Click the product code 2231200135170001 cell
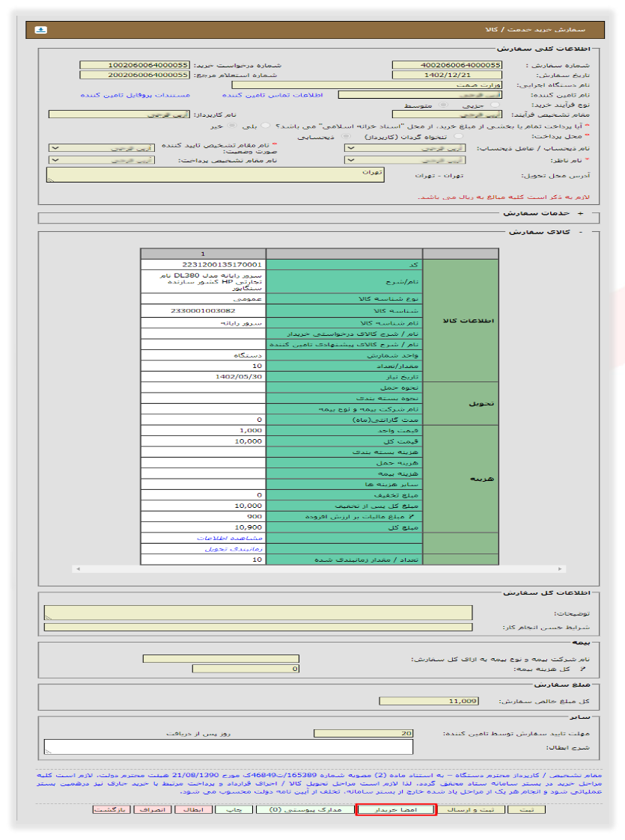 pos(204,265)
